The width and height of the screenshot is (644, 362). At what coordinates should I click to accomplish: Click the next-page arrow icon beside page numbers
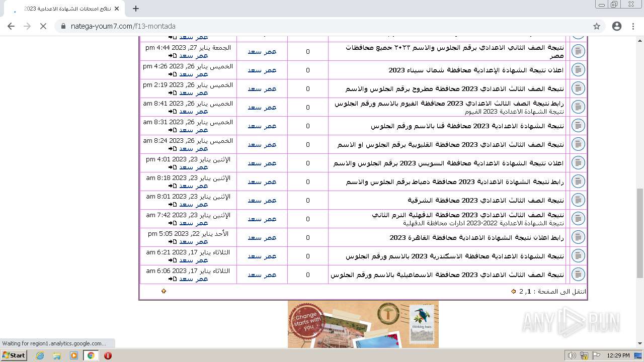(x=514, y=291)
